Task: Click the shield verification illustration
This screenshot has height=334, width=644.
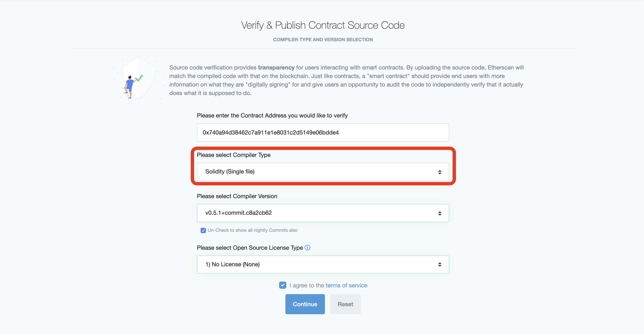Action: tap(138, 78)
